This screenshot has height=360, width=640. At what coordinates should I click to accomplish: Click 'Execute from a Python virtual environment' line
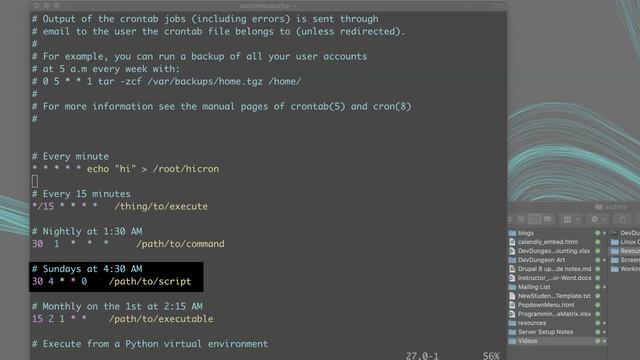(150, 344)
